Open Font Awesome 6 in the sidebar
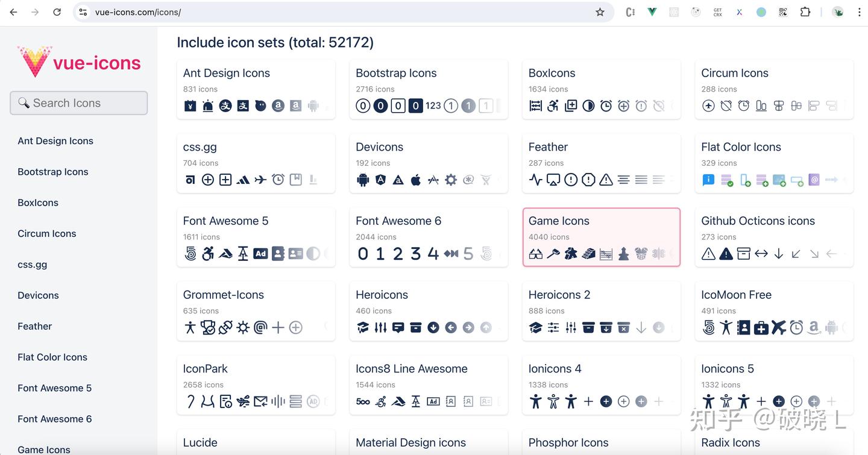This screenshot has height=455, width=868. coord(55,419)
